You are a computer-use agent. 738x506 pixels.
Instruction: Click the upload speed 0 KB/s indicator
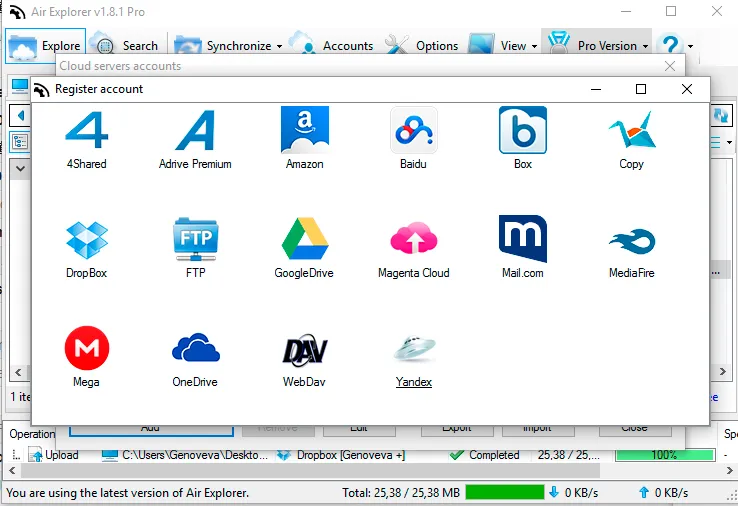663,493
